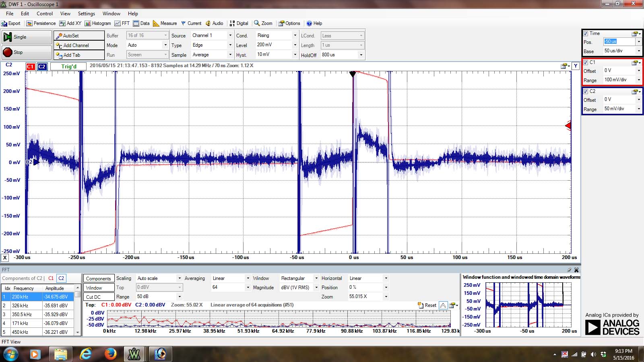Click the red C1 channel color tag
The height and width of the screenshot is (362, 644).
pos(30,67)
